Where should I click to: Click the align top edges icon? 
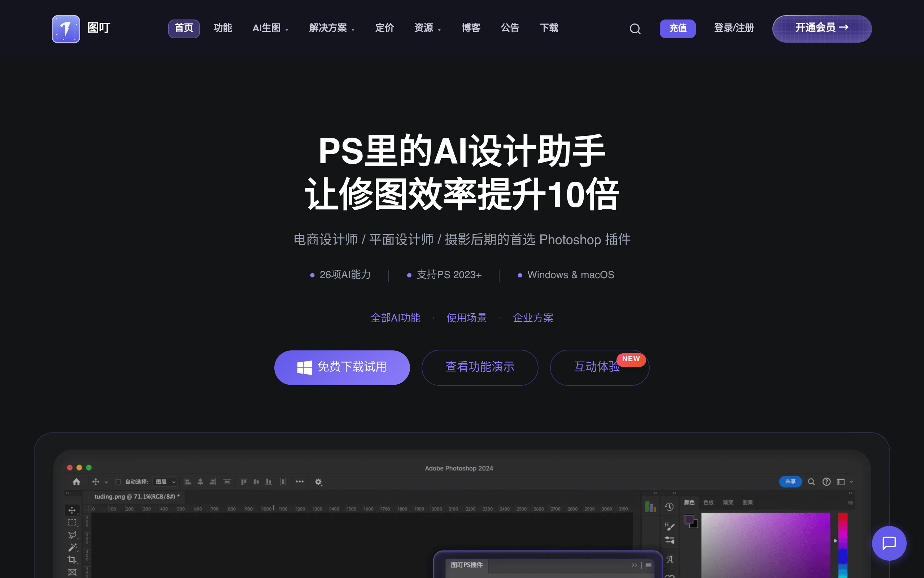(x=244, y=482)
